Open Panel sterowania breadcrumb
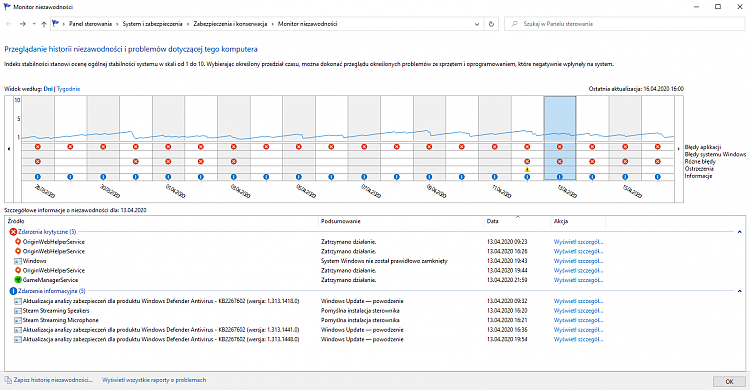Screen dimensions: 750x390 (x=90, y=24)
